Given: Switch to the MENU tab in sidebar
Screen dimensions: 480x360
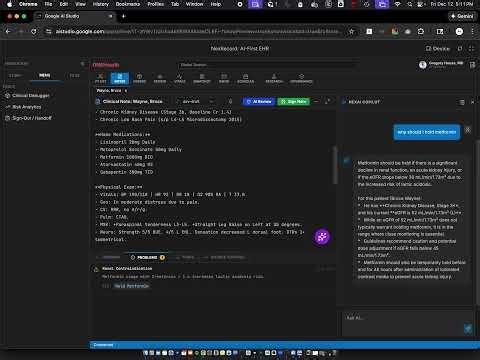Looking at the screenshot, I should pos(44,75).
